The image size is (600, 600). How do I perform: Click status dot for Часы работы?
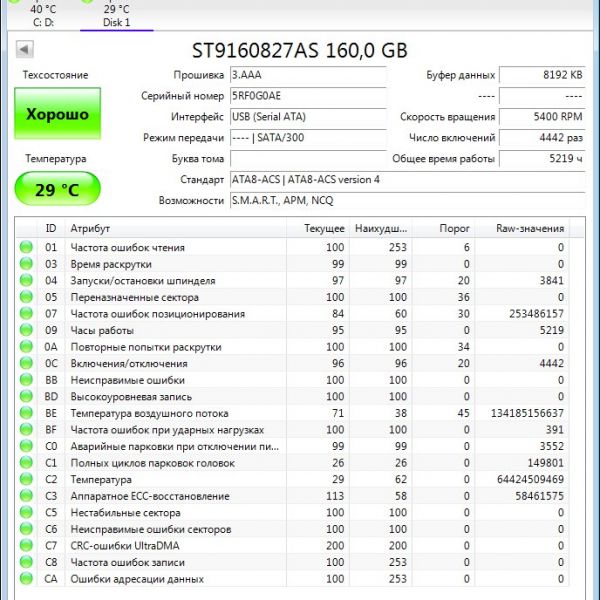pyautogui.click(x=26, y=330)
